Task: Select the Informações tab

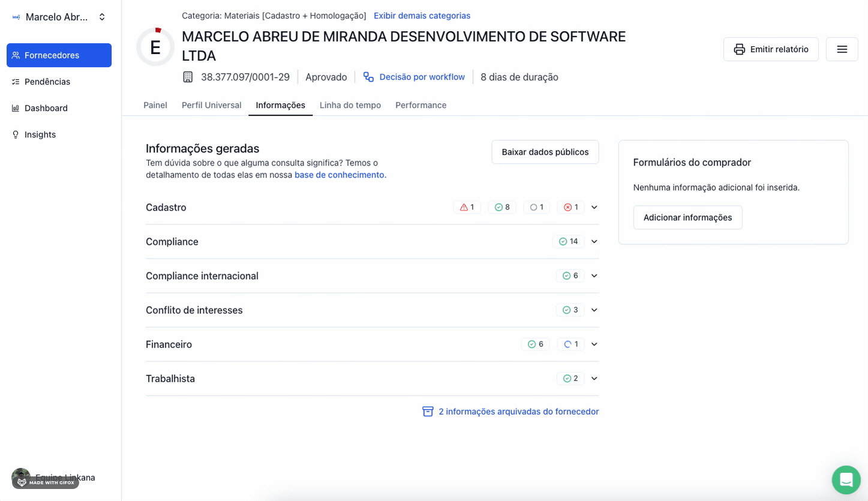Action: [280, 105]
